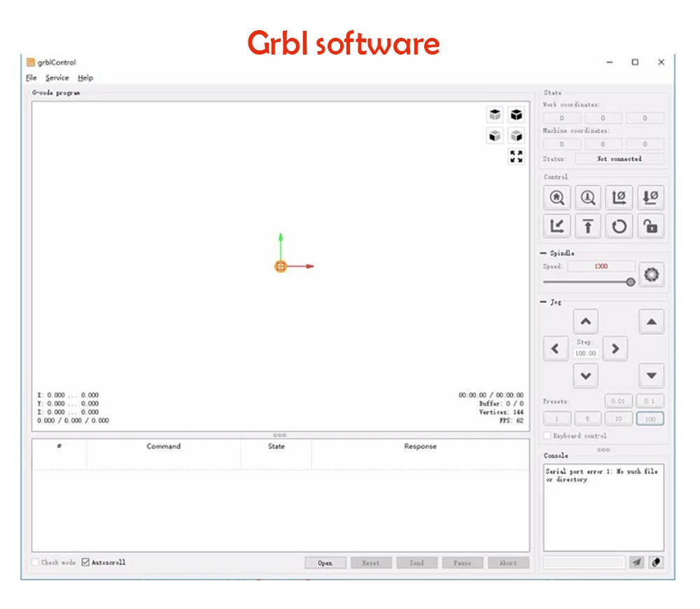This screenshot has width=700, height=609.
Task: Collapse the Spindle panel
Action: click(x=543, y=253)
